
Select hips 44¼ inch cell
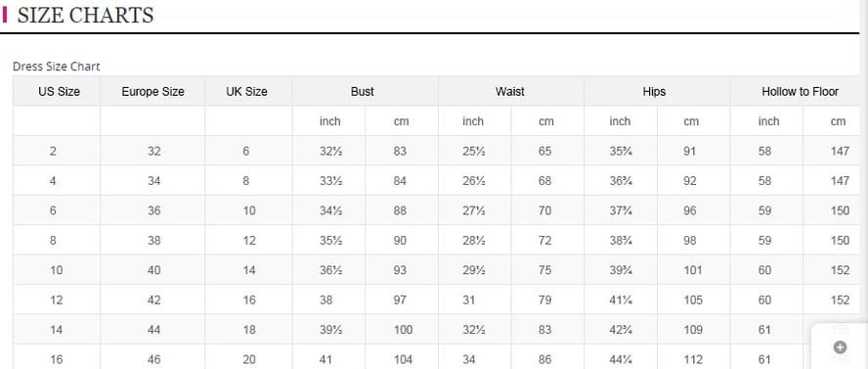621,358
